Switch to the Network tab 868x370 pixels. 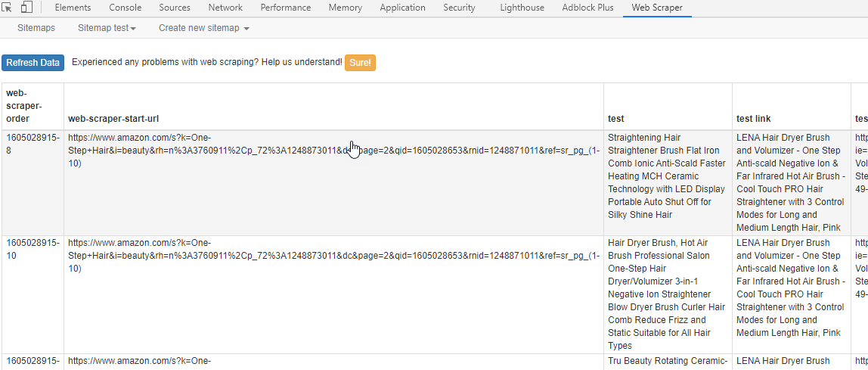[225, 8]
